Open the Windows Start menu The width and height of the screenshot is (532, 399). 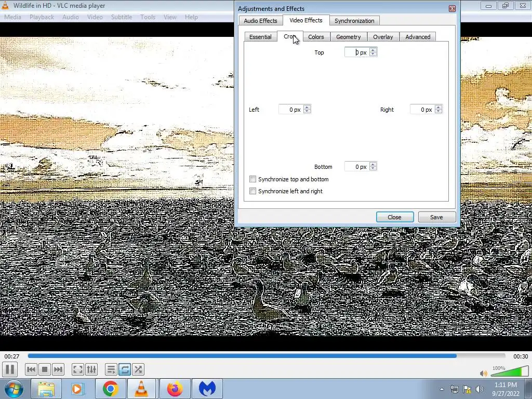tap(14, 389)
